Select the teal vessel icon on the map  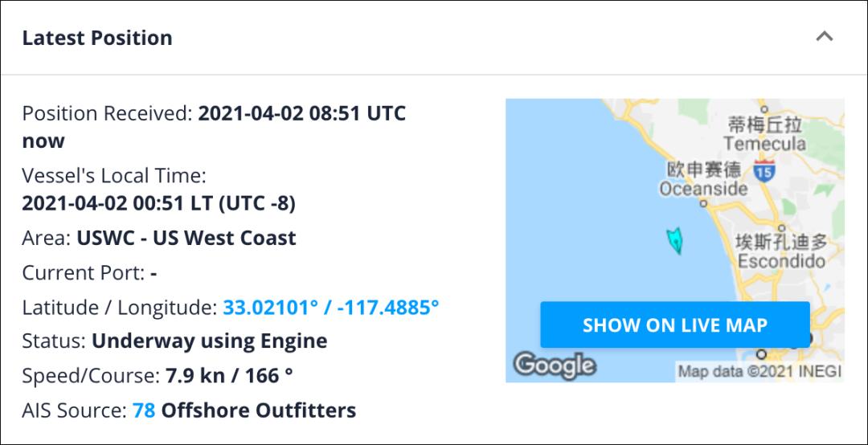click(x=674, y=241)
